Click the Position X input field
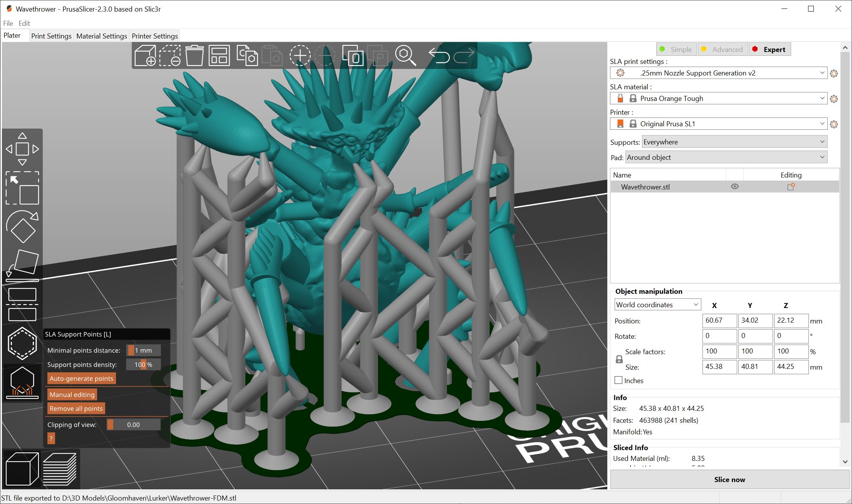 [719, 320]
